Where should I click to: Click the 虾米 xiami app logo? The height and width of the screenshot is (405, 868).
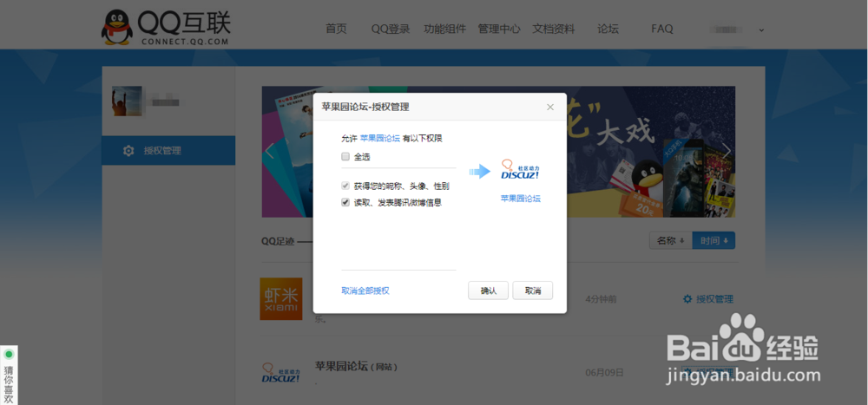pos(281,299)
